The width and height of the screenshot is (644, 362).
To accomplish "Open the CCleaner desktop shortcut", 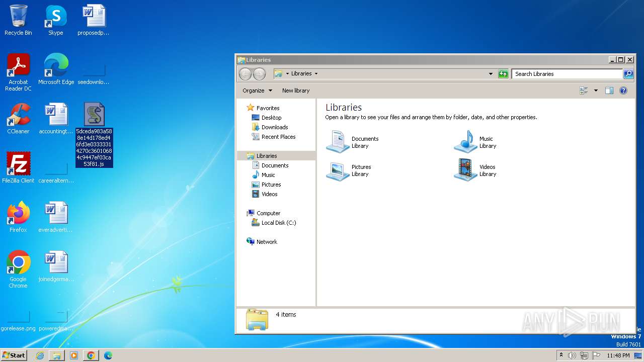I will (x=18, y=119).
